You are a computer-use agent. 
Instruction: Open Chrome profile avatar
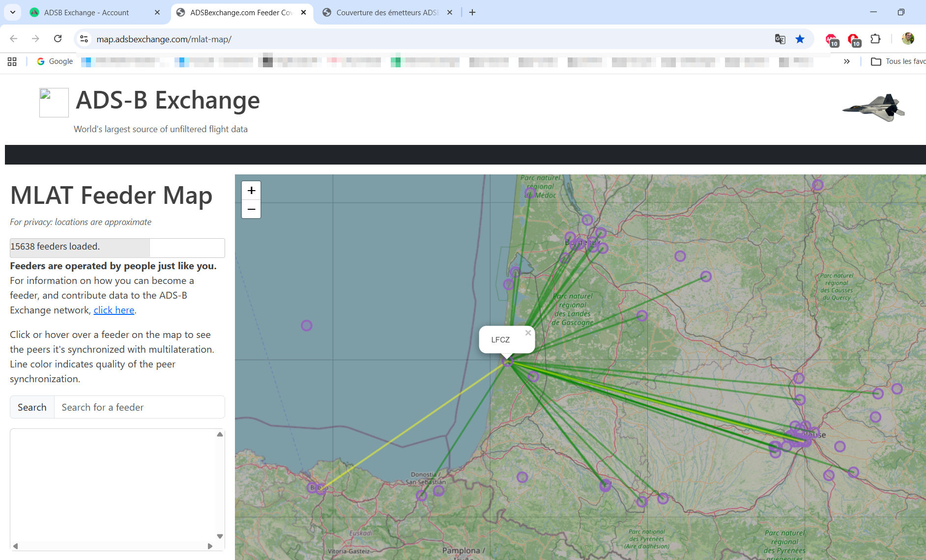pos(908,39)
